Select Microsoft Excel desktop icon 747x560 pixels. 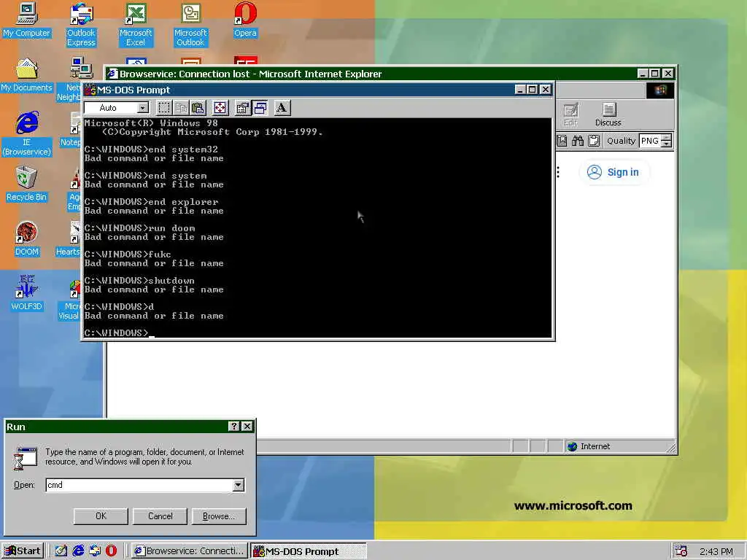[136, 25]
